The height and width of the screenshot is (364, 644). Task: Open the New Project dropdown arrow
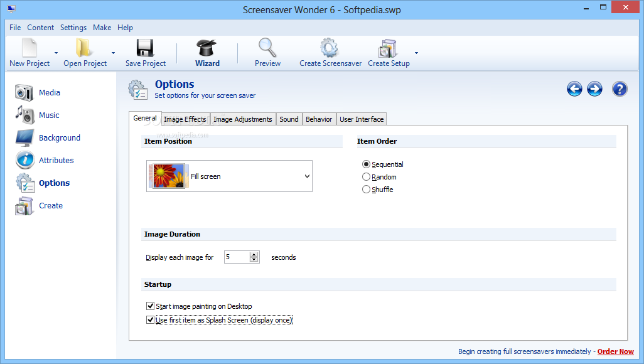pos(56,53)
